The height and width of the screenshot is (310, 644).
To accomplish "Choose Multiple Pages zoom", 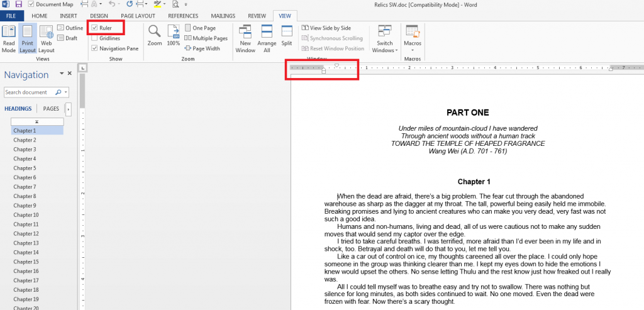I will (206, 38).
